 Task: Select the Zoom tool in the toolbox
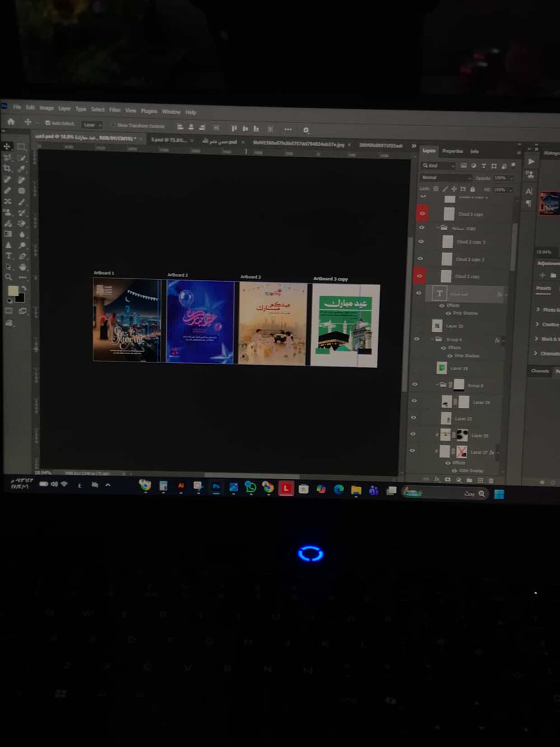pos(8,277)
